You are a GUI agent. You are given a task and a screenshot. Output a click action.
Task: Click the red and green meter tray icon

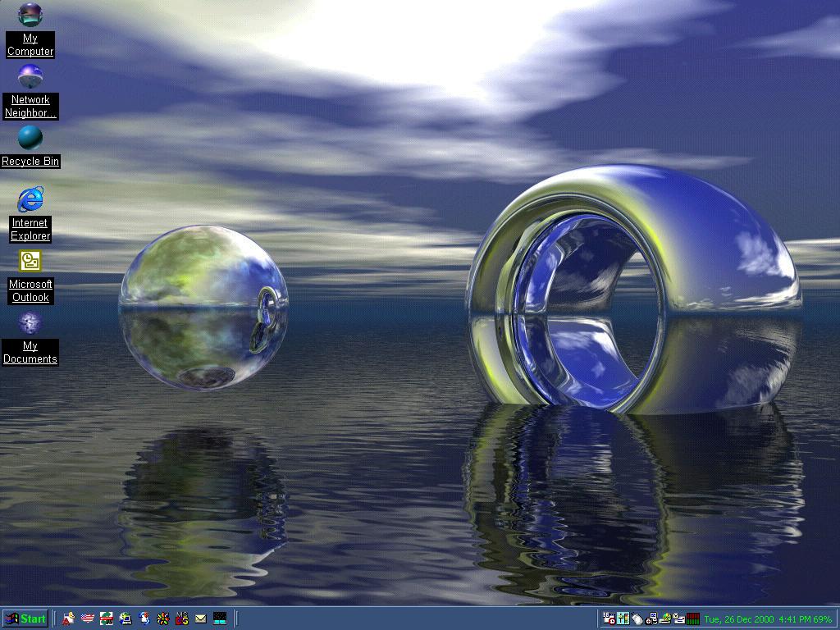click(x=692, y=619)
